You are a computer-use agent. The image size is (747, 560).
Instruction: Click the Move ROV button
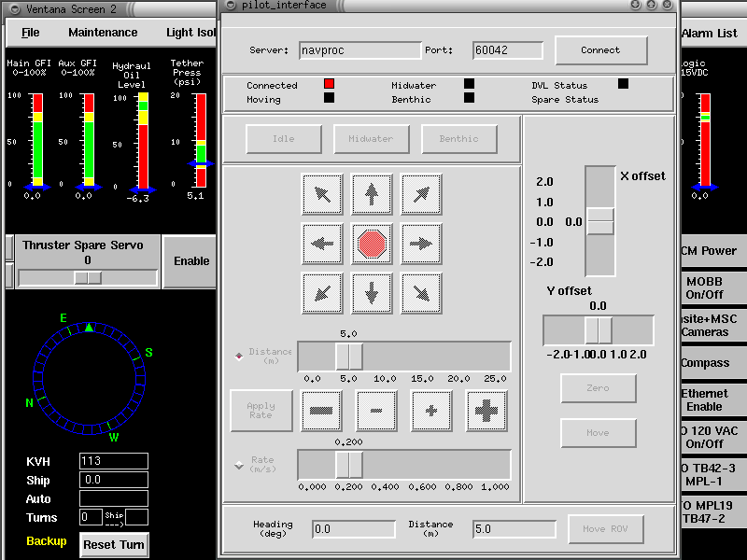tap(605, 528)
